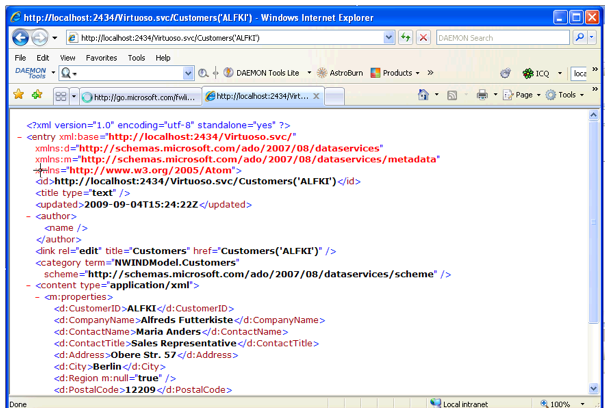Open the zoom level dropdown arrow
Viewport: 613px width, 420px height.
click(583, 404)
